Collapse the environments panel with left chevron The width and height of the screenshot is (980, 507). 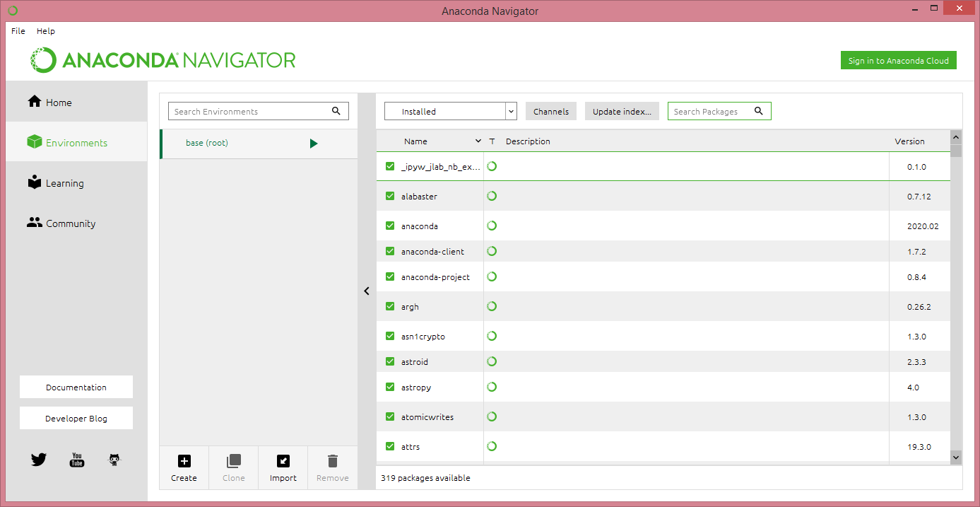point(367,291)
